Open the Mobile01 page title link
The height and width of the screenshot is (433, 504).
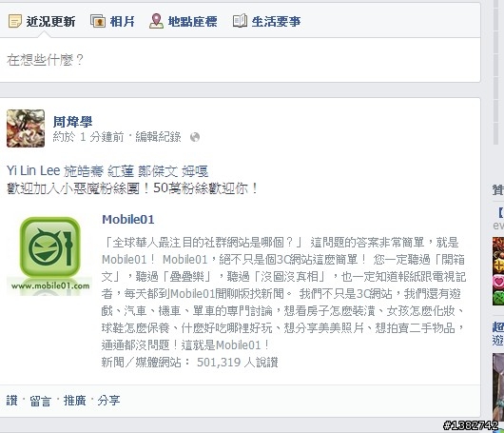(x=128, y=220)
